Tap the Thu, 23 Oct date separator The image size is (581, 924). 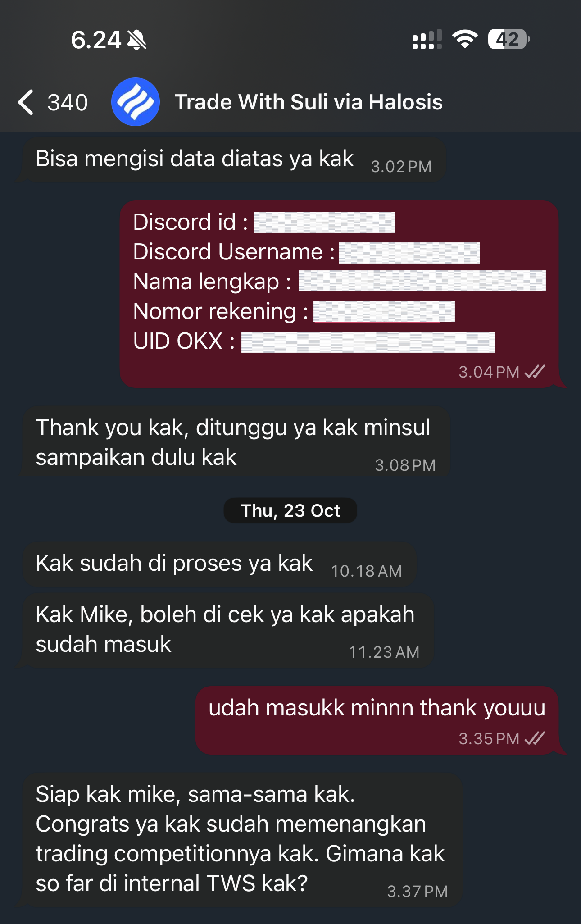pos(290,510)
